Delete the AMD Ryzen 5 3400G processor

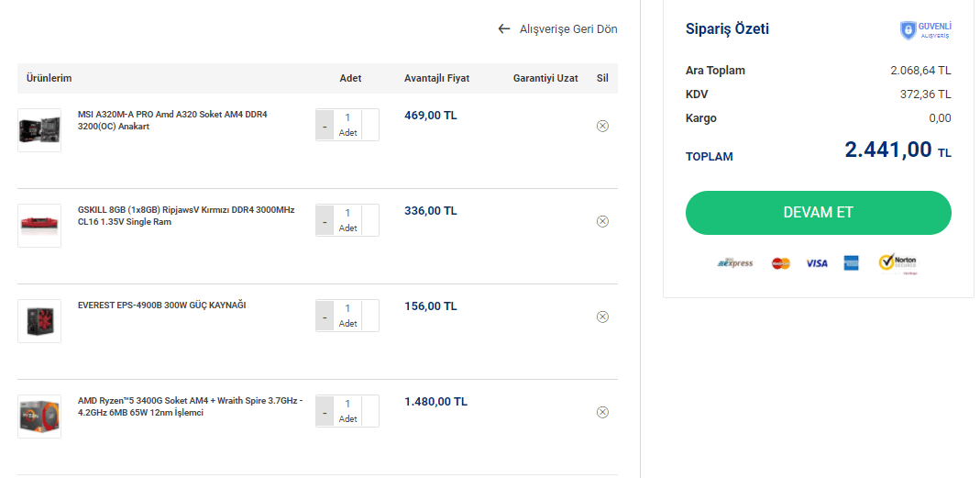(602, 412)
